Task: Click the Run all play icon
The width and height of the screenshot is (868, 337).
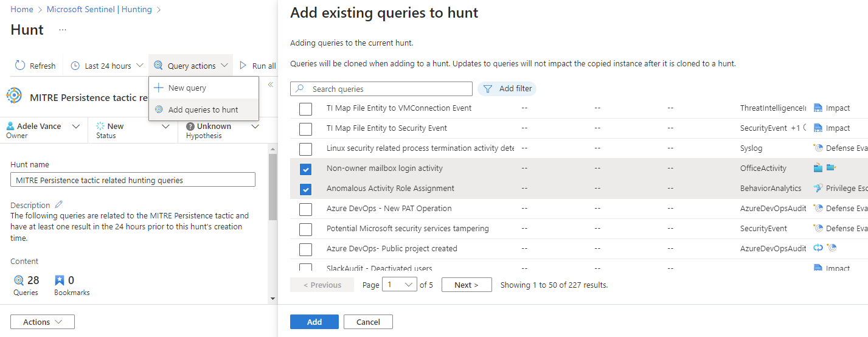Action: click(x=243, y=66)
